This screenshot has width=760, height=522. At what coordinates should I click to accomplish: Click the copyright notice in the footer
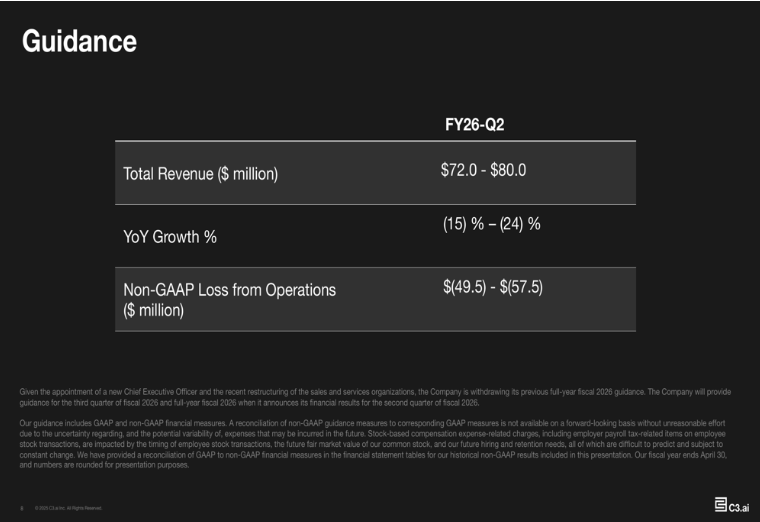67,508
